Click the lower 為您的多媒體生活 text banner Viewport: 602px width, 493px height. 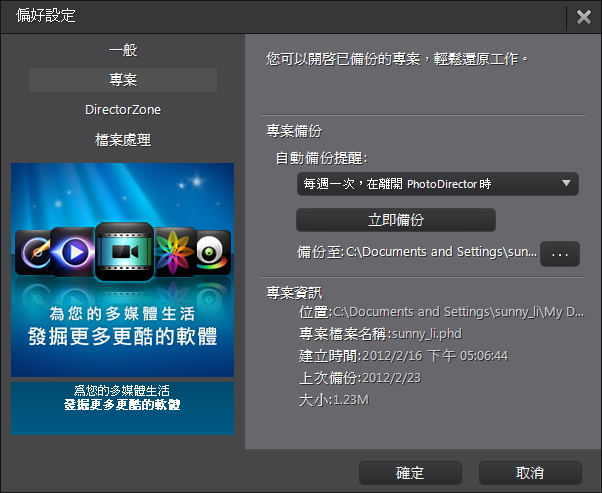(x=122, y=408)
